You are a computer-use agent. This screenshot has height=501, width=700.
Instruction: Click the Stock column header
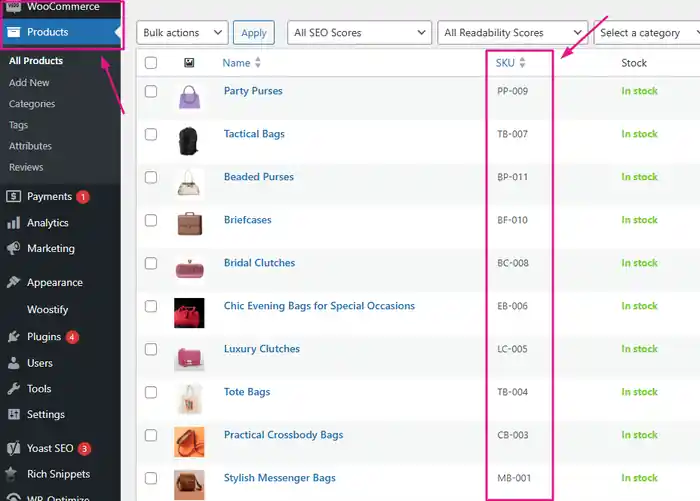coord(634,63)
